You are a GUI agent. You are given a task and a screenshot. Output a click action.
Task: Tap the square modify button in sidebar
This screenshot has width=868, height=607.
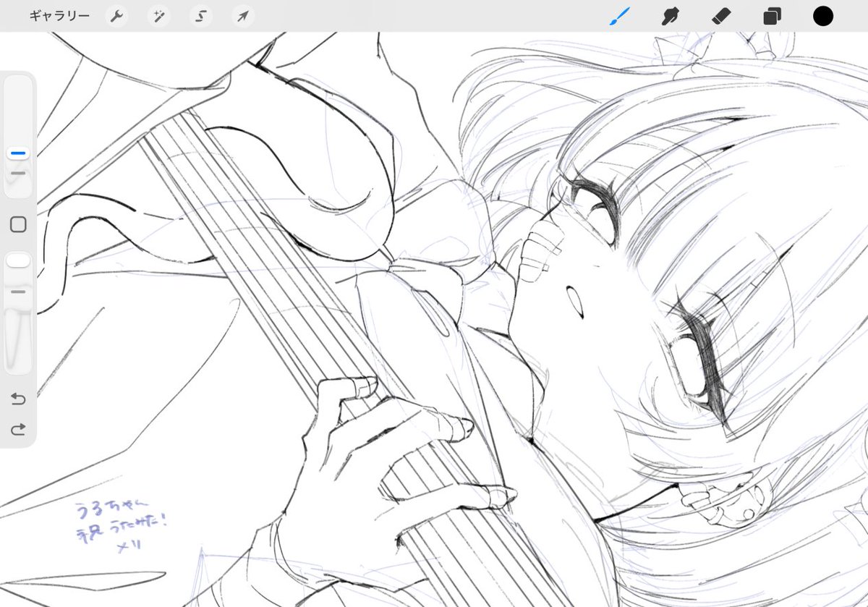coord(18,224)
